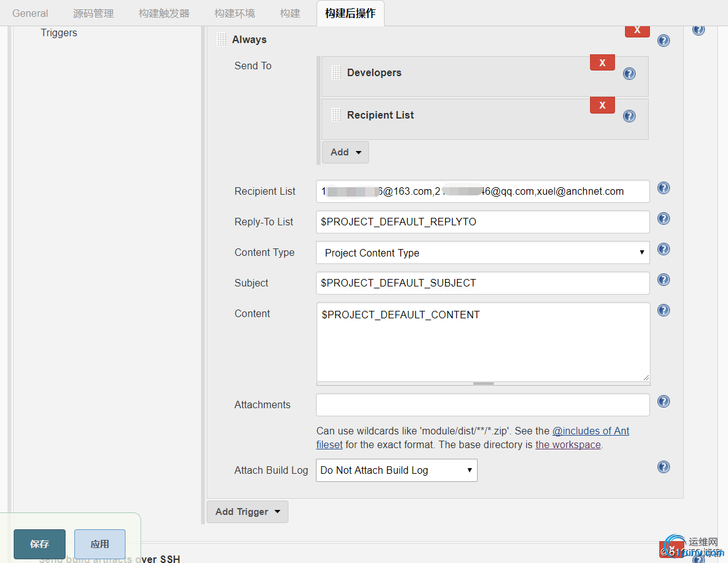Image resolution: width=728 pixels, height=563 pixels.
Task: Grab the Developers drag handle
Action: [337, 72]
